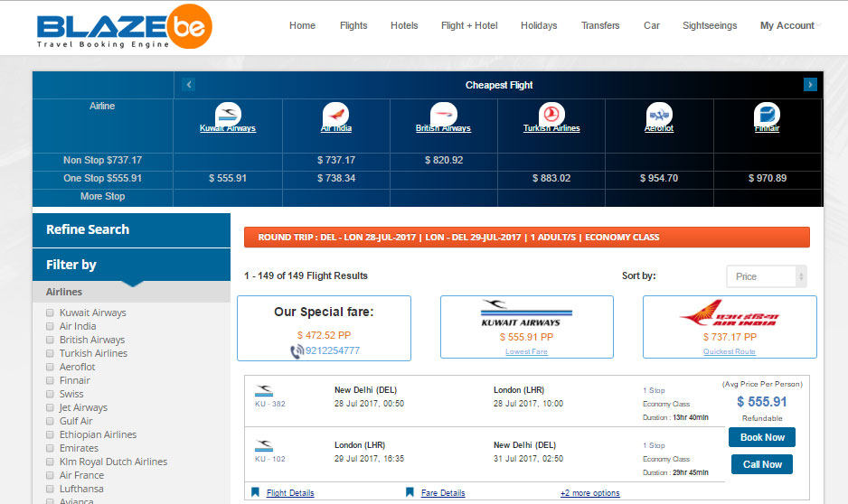
Task: Check the Air India filter
Action: click(50, 326)
